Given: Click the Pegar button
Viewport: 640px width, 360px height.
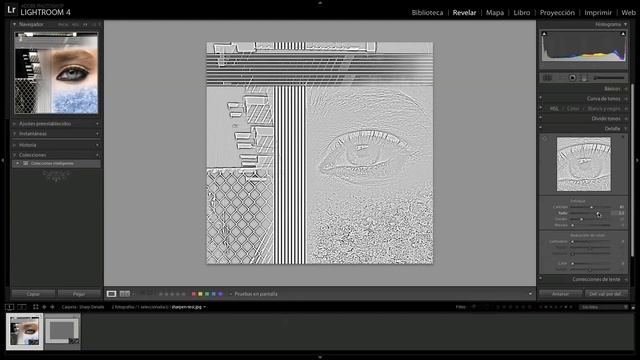Looking at the screenshot, I should coord(79,294).
